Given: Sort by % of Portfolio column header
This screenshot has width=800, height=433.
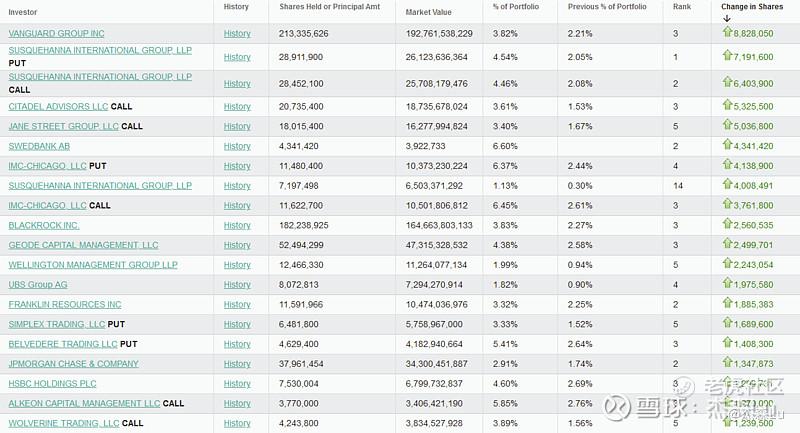Looking at the screenshot, I should coord(515,7).
